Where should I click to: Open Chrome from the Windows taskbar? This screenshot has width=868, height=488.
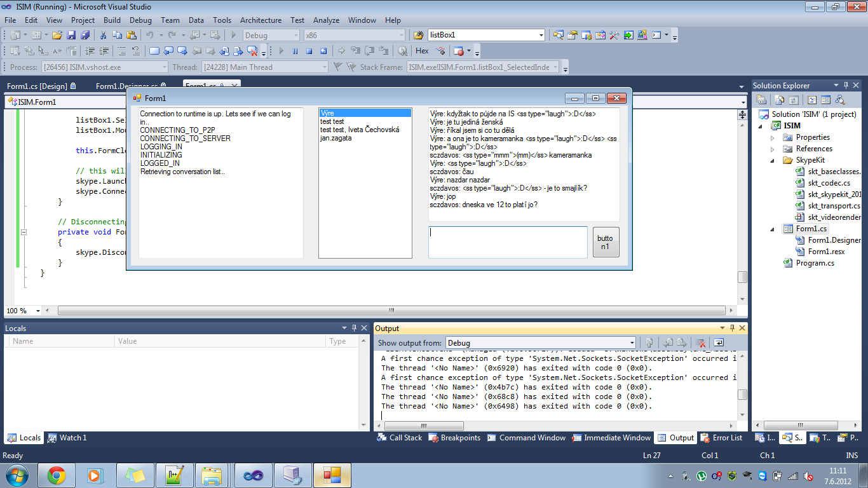57,475
